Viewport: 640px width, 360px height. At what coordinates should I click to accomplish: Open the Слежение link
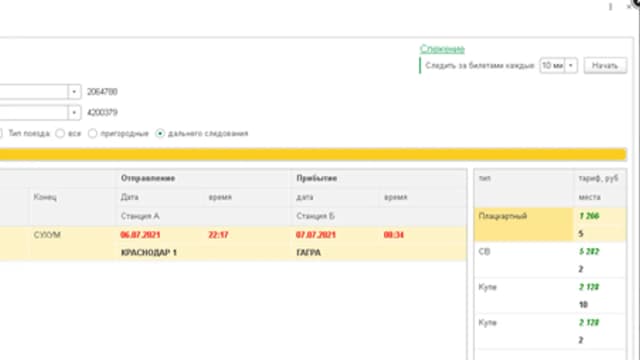coord(442,49)
